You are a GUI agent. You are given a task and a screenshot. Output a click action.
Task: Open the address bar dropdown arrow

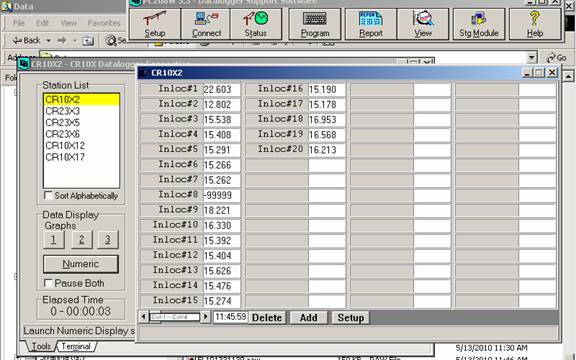[x=531, y=58]
